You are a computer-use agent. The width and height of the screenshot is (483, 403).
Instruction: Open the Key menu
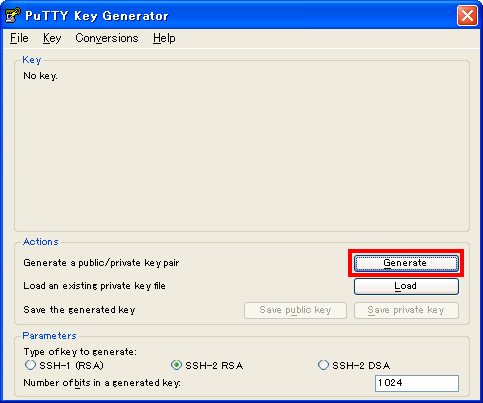[x=52, y=38]
